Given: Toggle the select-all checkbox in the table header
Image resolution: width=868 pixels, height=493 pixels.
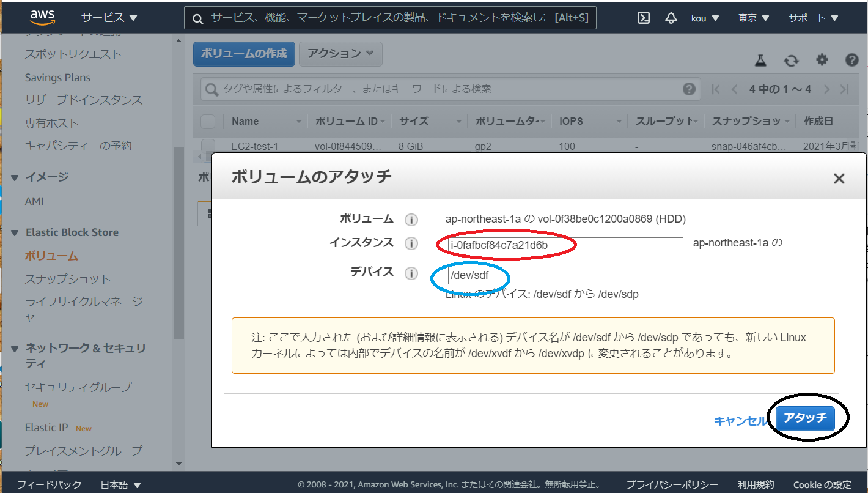Looking at the screenshot, I should click(207, 120).
